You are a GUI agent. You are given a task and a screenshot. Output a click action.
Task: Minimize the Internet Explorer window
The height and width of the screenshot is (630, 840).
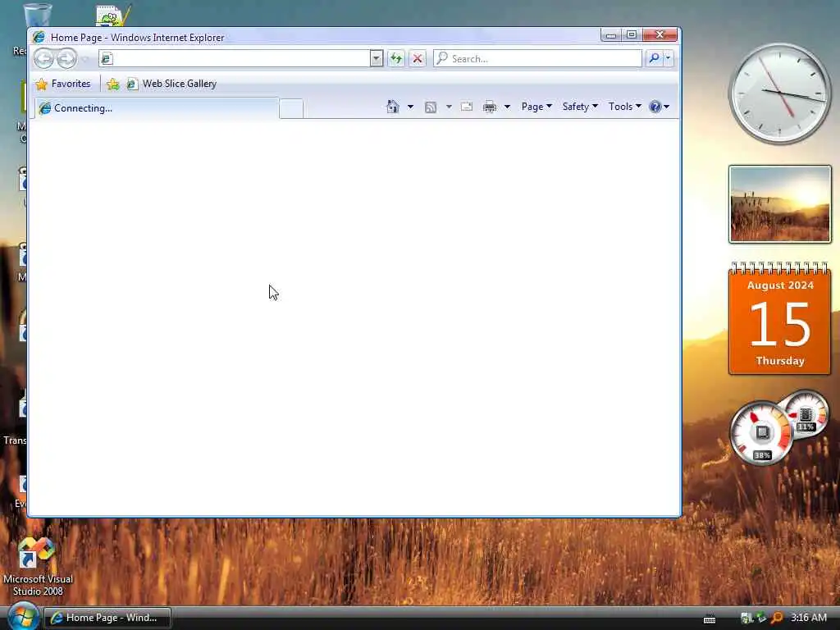point(610,35)
